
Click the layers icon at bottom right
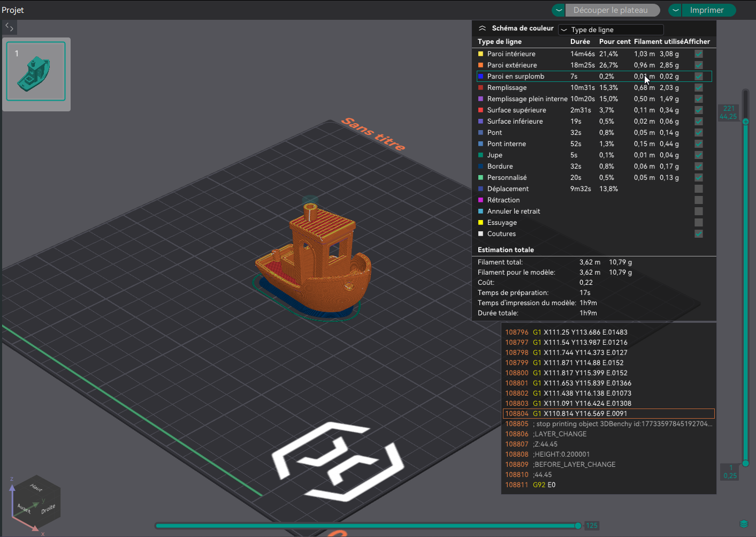744,524
